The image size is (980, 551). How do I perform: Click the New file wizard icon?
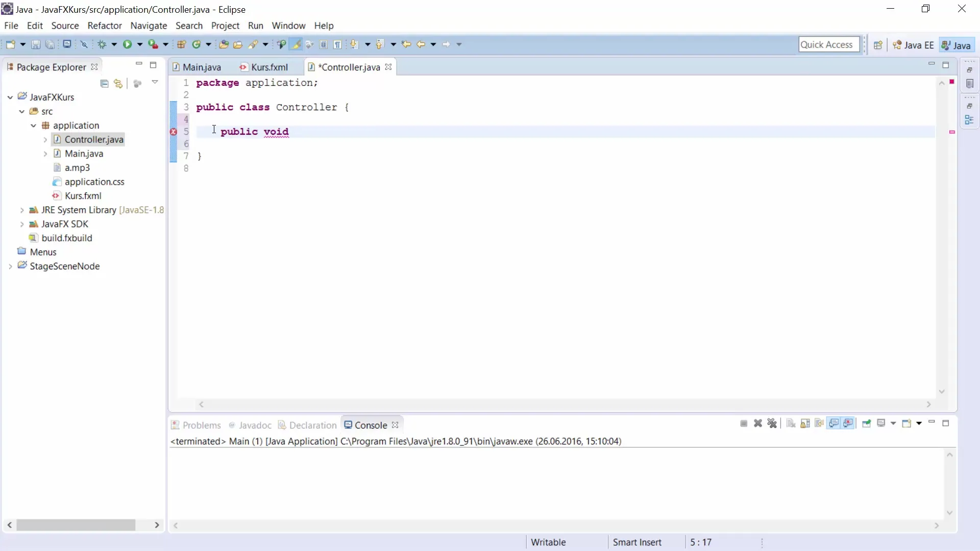tap(10, 44)
